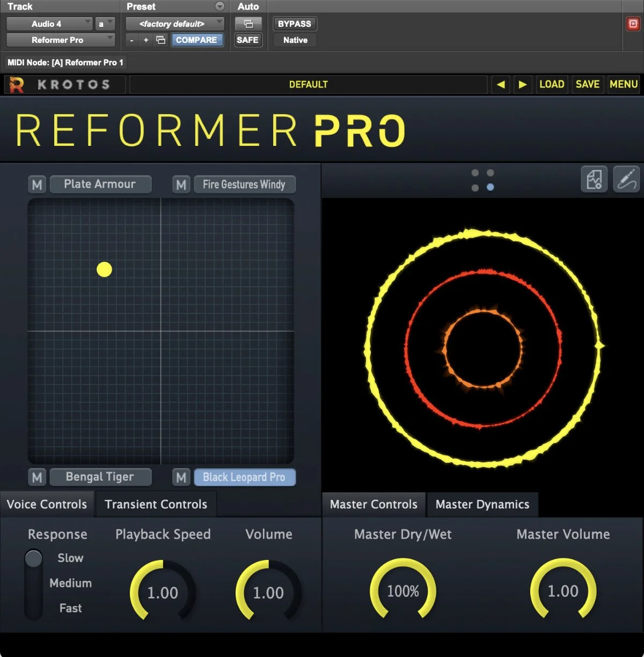Toggle COMPARE preset button

point(196,40)
